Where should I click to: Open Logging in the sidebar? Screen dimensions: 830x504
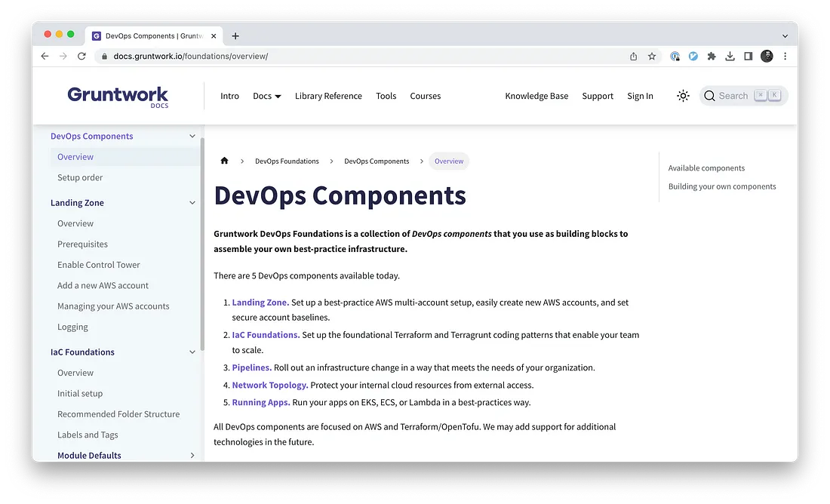tap(72, 327)
